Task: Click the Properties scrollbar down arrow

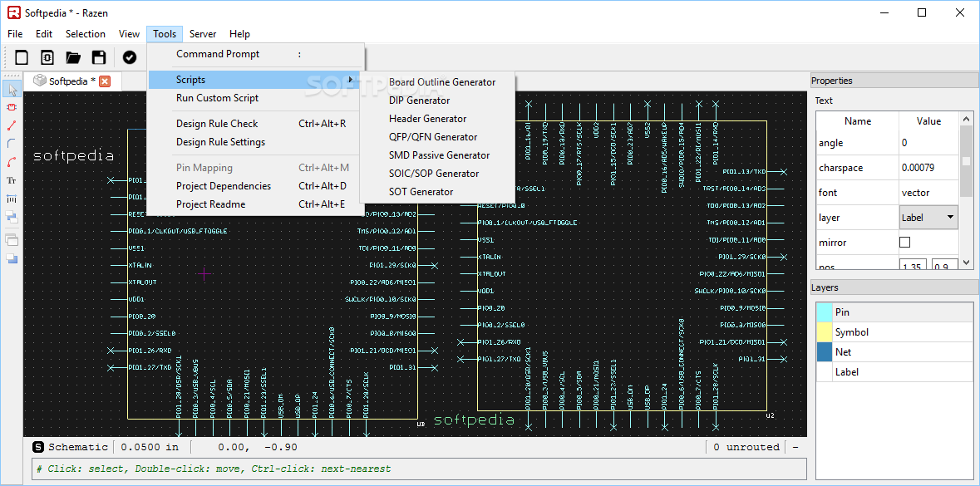Action: pos(967,263)
